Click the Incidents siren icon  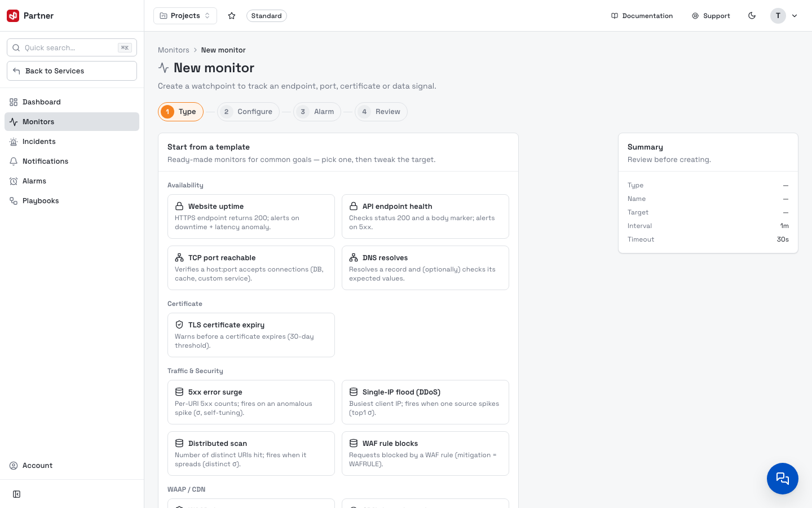coord(14,142)
